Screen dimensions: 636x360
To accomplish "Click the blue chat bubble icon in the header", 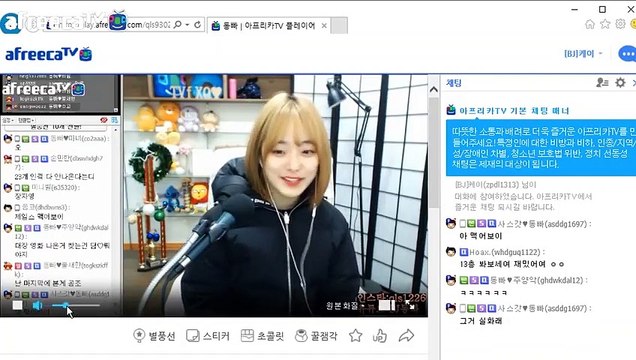I will pos(627,54).
